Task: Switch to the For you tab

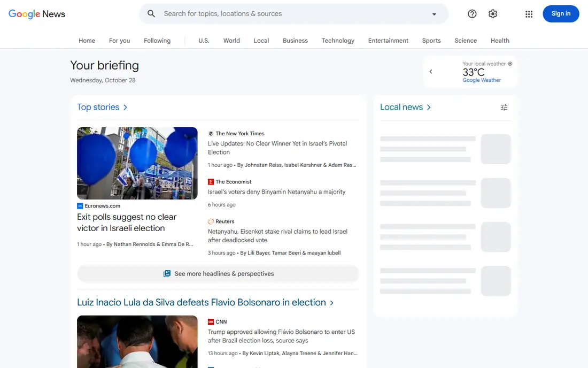Action: 119,41
